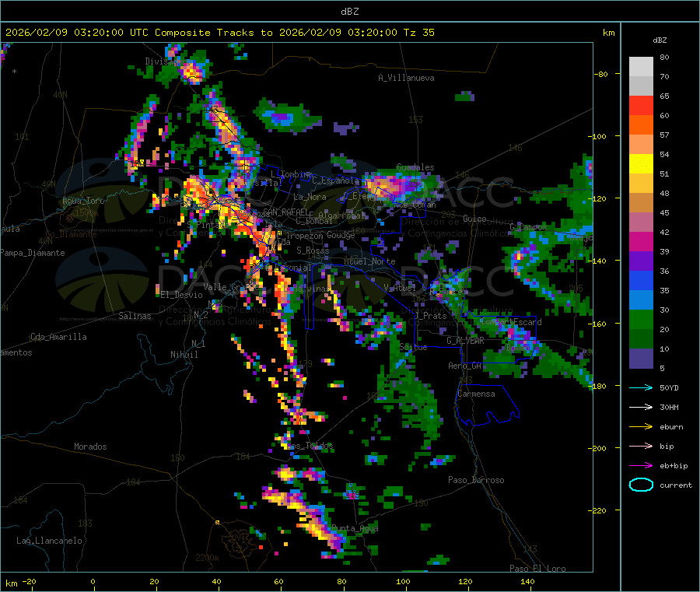700x592 pixels.
Task: Click the Guadales map label
Action: (x=415, y=167)
